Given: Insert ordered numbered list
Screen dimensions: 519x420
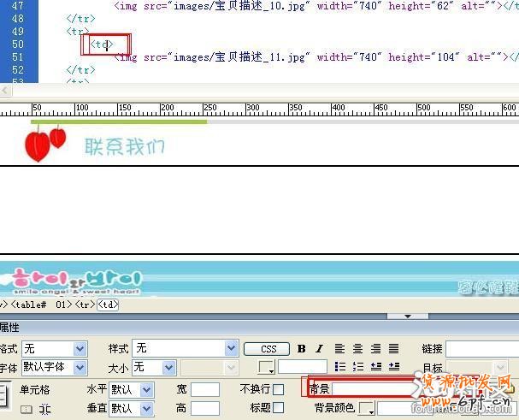Looking at the screenshot, I should (x=357, y=367).
